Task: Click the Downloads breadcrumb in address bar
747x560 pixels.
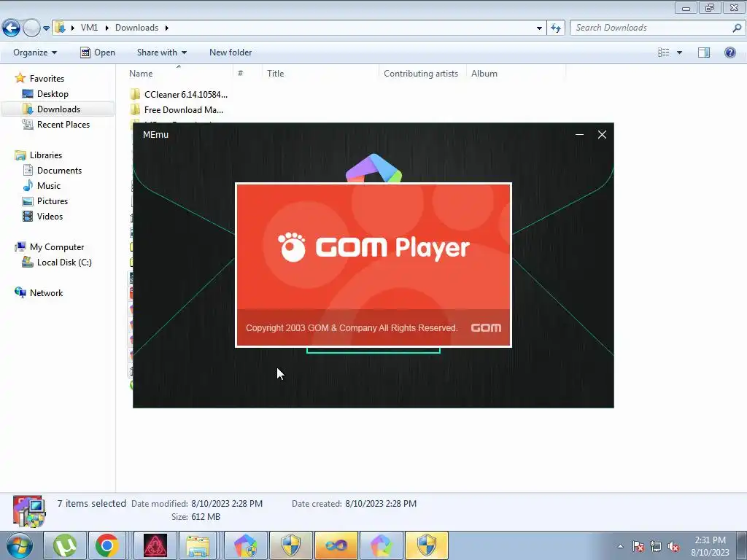Action: [x=136, y=28]
